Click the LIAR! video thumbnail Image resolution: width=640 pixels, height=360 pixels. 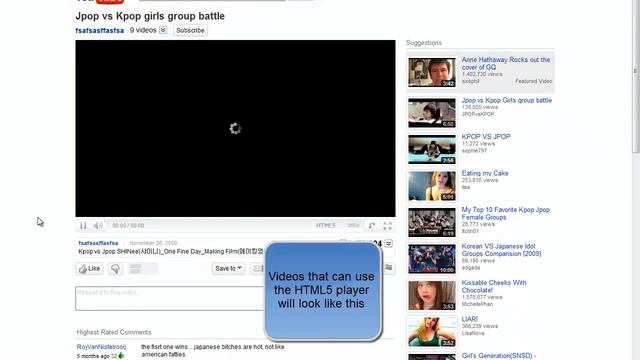tap(432, 332)
